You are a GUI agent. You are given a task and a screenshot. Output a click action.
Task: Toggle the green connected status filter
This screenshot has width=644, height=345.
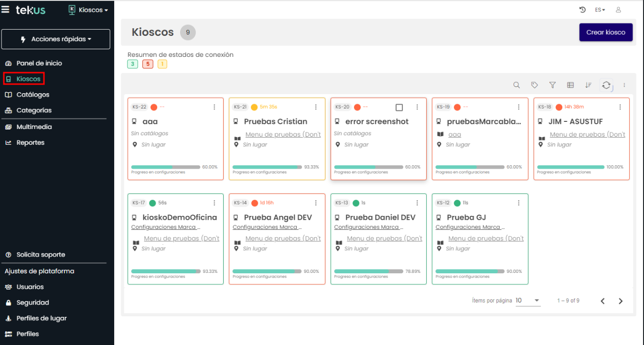coord(132,64)
